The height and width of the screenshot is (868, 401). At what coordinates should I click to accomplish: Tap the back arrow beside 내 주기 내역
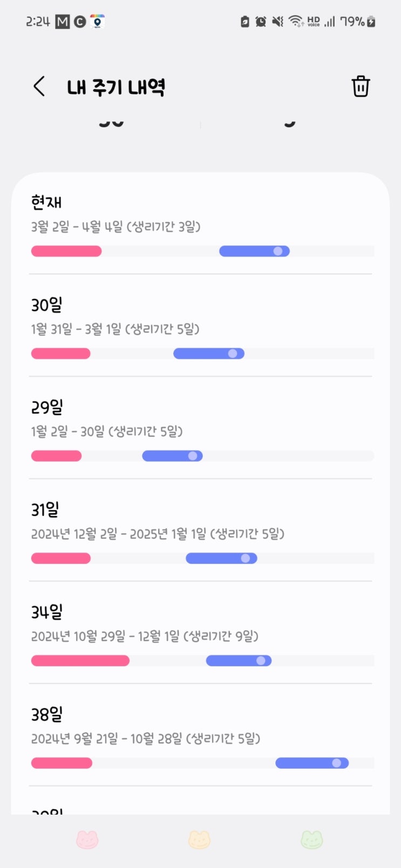[39, 86]
